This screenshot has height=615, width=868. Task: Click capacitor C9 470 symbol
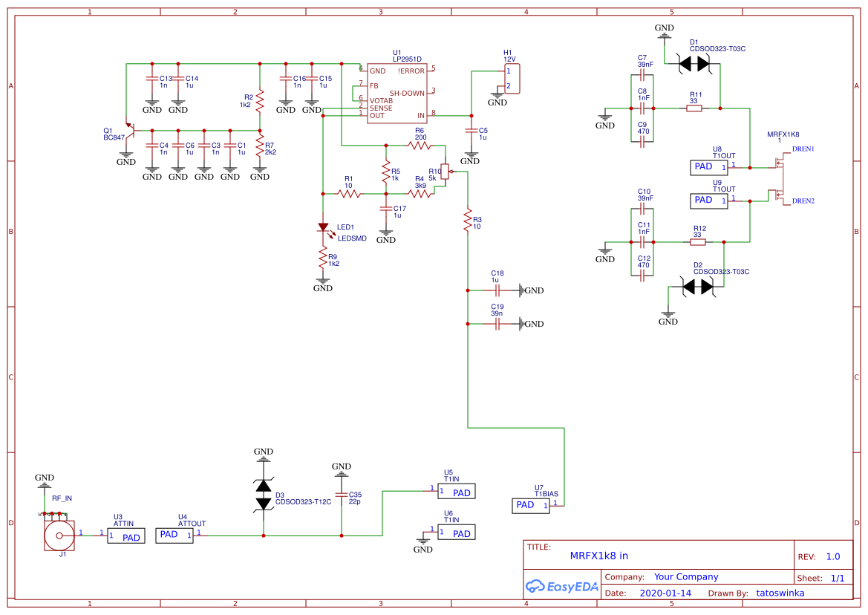642,142
